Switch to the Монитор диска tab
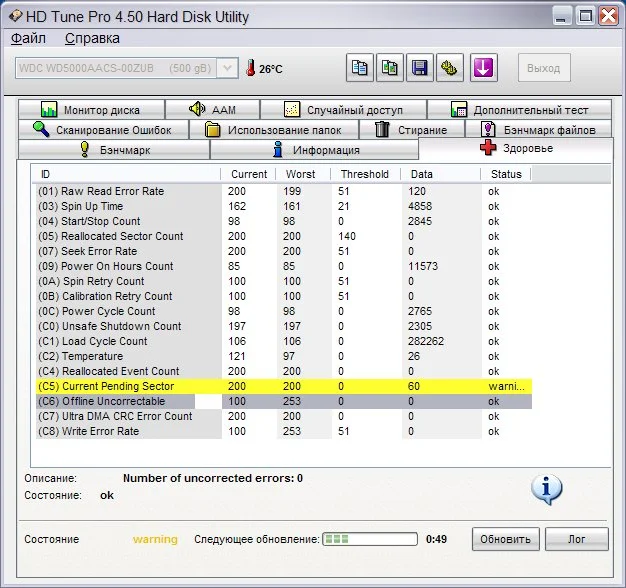The height and width of the screenshot is (588, 626). [x=91, y=109]
